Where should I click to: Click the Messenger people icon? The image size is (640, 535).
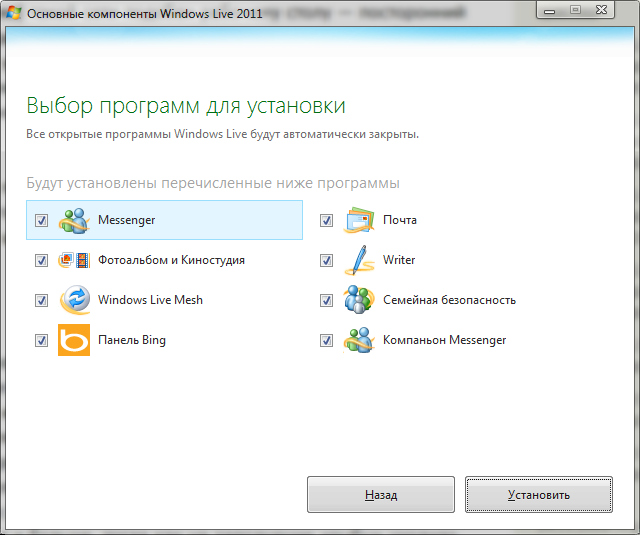[74, 220]
